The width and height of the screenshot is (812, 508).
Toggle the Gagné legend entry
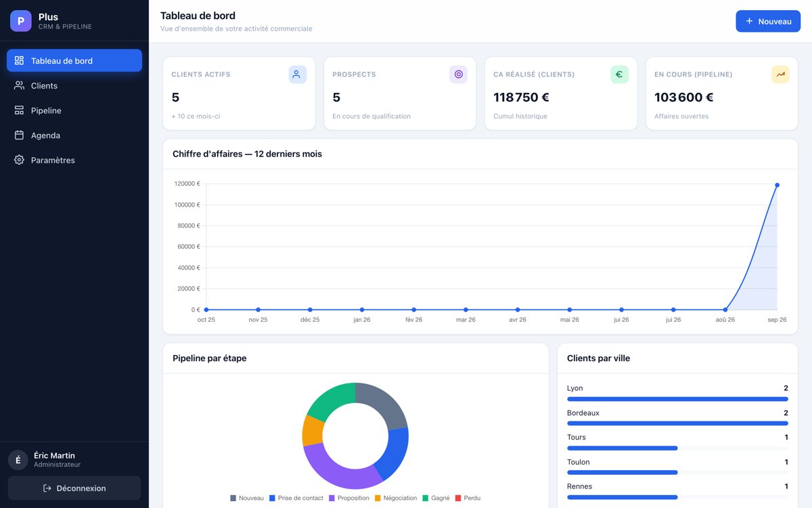(x=436, y=498)
